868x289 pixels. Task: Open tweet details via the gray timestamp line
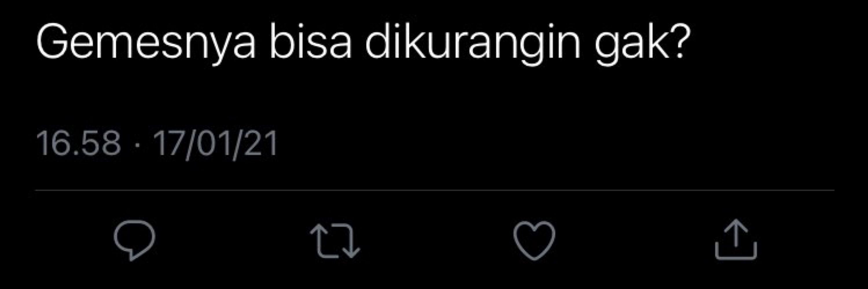click(157, 144)
